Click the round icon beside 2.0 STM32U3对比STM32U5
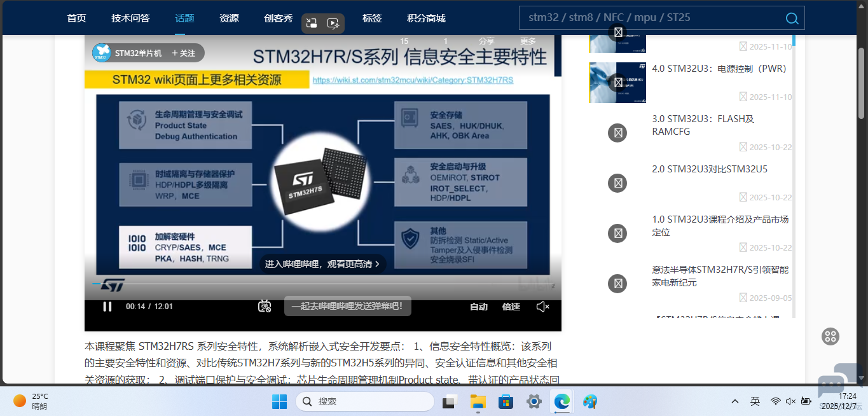This screenshot has height=416, width=868. pos(617,183)
